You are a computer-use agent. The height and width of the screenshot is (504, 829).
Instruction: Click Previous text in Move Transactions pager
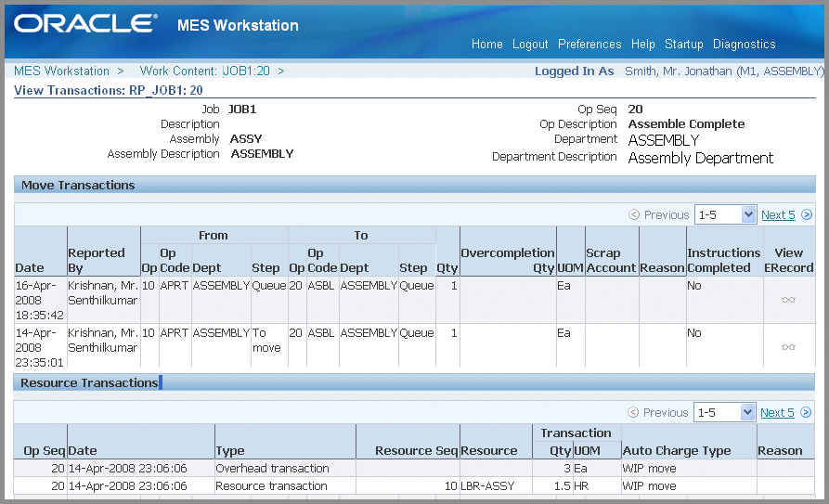[x=667, y=214]
